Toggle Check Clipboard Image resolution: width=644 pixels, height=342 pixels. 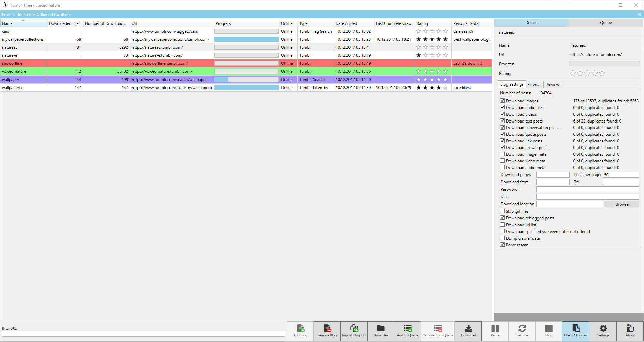576,331
